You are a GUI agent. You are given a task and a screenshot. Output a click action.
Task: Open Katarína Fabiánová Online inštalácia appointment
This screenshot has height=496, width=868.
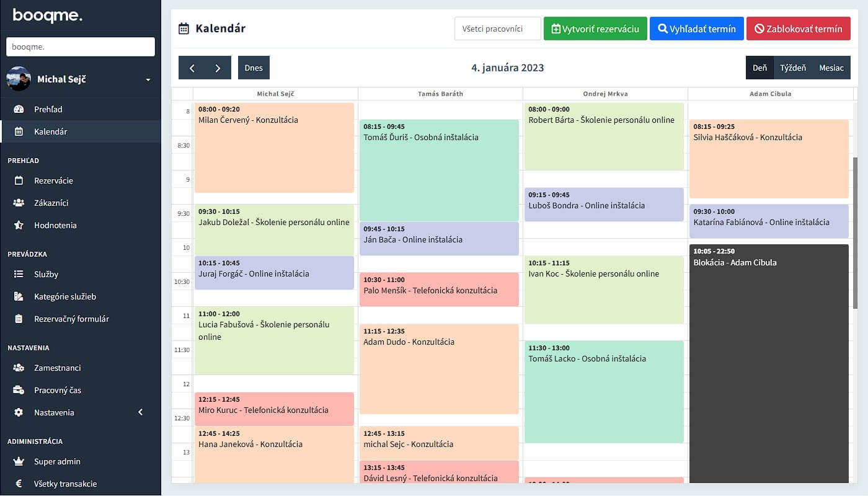point(769,221)
